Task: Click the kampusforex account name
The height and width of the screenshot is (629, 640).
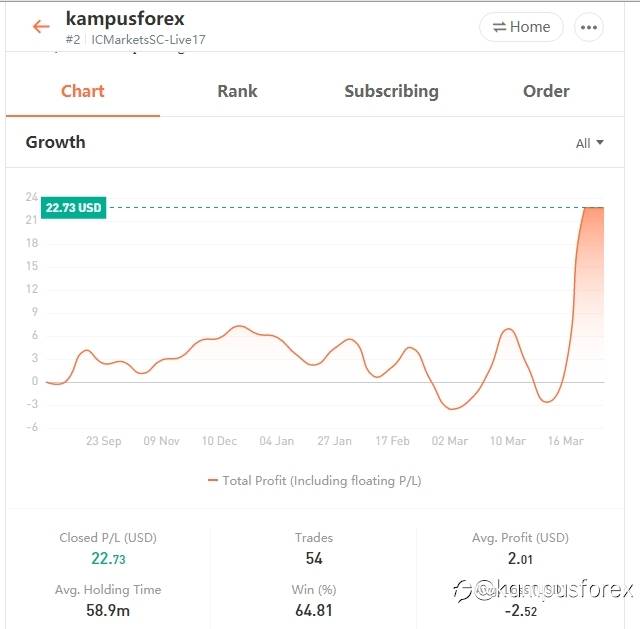Action: pyautogui.click(x=125, y=19)
